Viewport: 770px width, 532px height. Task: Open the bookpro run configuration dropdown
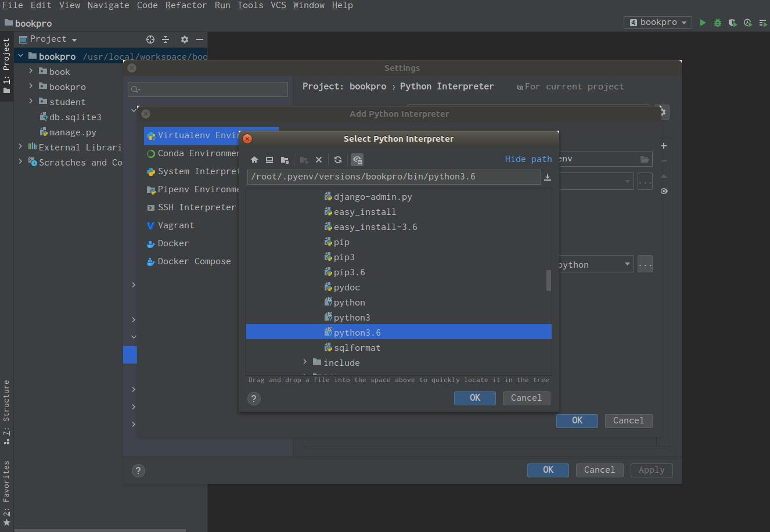pyautogui.click(x=657, y=22)
